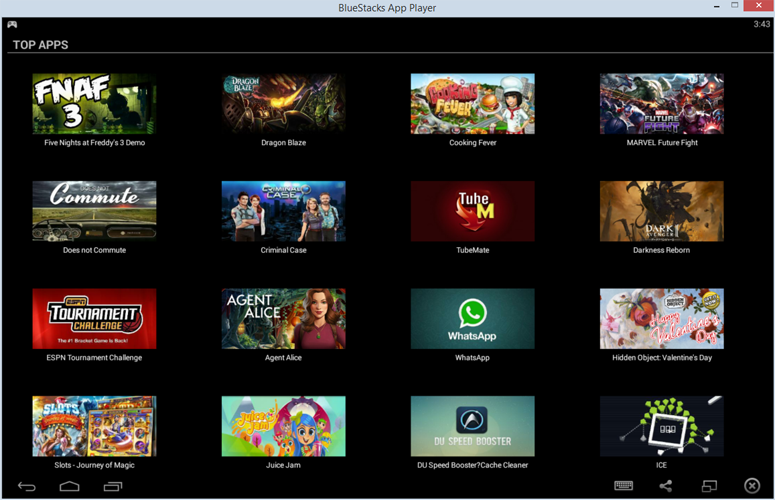The height and width of the screenshot is (500, 775).
Task: Click the 'Agent Alice' label text
Action: (283, 358)
